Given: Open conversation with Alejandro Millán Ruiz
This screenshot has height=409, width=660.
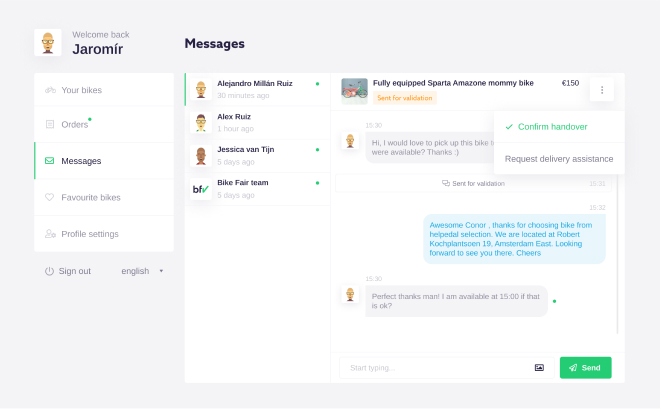Looking at the screenshot, I should [257, 89].
